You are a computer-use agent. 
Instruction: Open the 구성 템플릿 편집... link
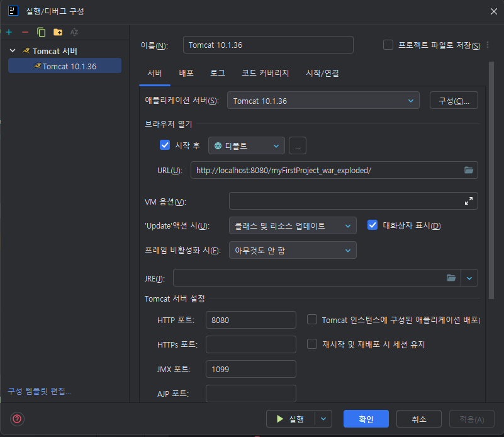[x=39, y=391]
